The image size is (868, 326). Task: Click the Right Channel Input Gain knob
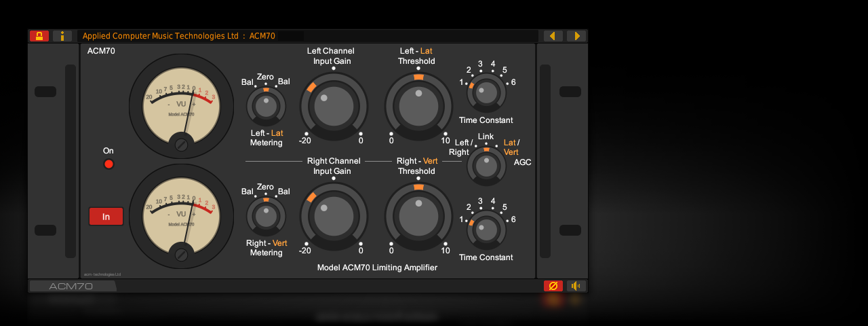tap(334, 216)
